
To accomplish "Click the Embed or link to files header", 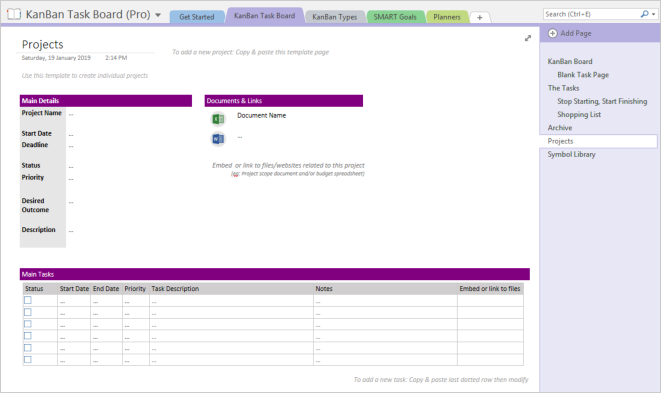I will [x=490, y=289].
